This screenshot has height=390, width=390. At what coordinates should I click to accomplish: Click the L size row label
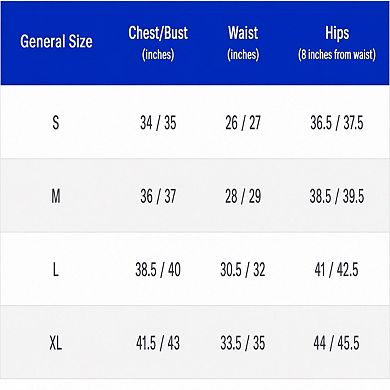click(x=56, y=269)
